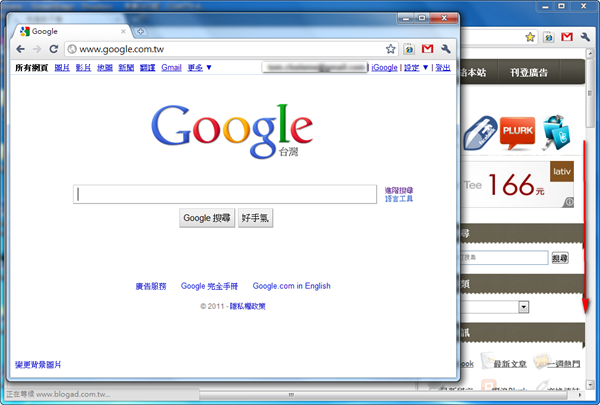The height and width of the screenshot is (405, 600).
Task: Open the iGoogle link
Action: (x=385, y=68)
